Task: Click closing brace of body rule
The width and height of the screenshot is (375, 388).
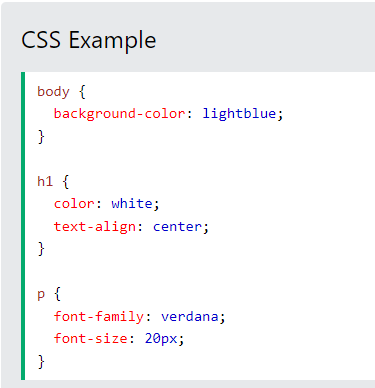Action: [41, 137]
